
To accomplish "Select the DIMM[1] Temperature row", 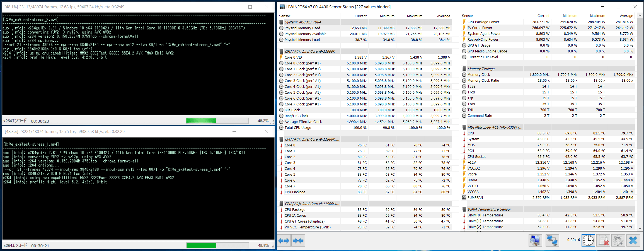I will click(x=548, y=221).
